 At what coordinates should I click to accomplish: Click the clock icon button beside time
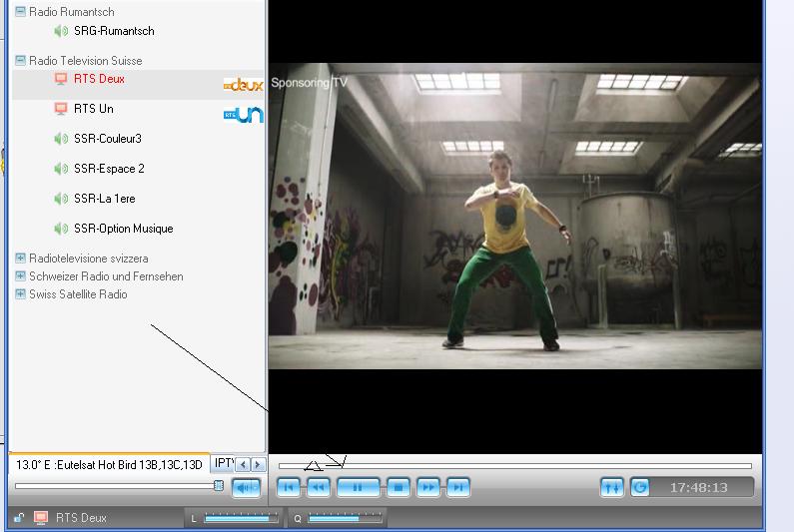[640, 487]
